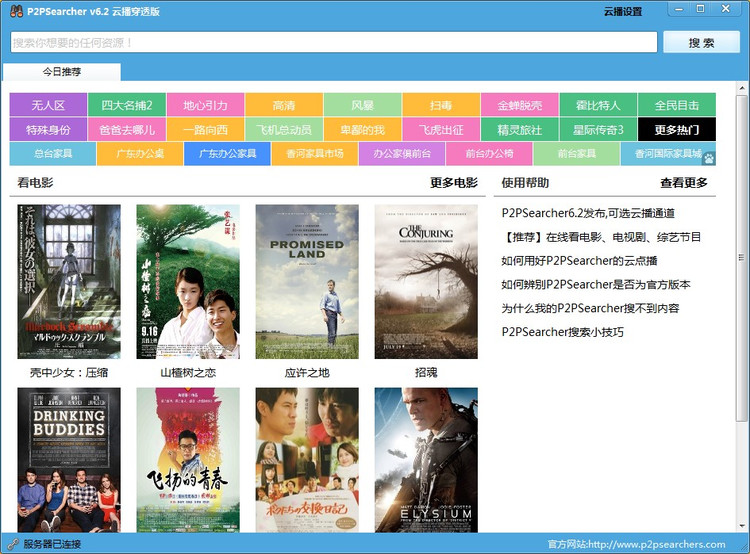Open the 地心引力 tag

(x=206, y=105)
